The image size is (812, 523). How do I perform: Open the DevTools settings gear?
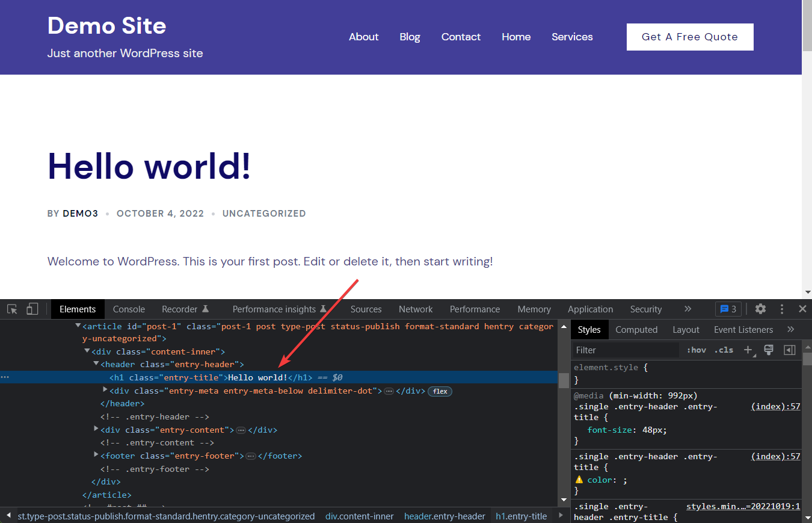[x=760, y=309]
